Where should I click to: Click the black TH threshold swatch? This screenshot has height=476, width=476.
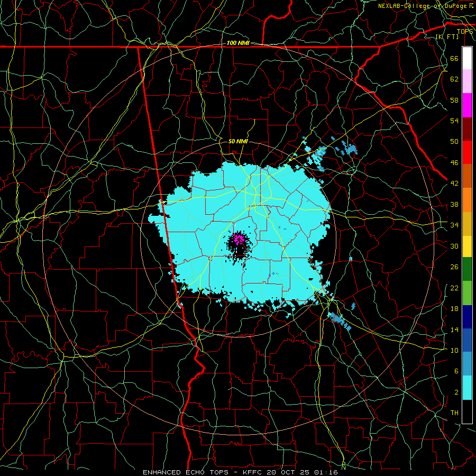click(x=467, y=411)
